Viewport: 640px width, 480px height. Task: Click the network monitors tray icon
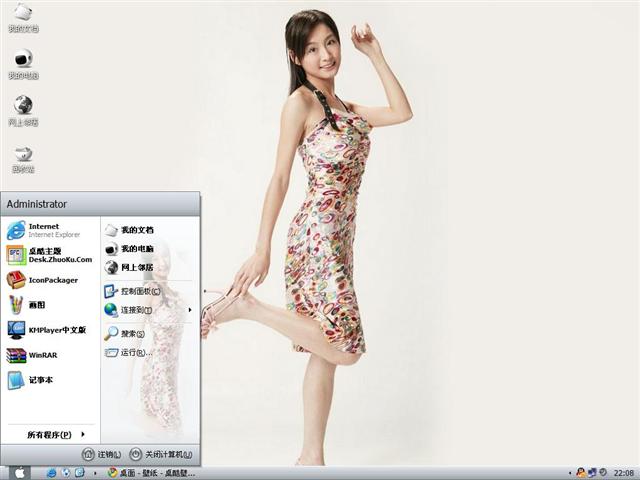point(592,473)
